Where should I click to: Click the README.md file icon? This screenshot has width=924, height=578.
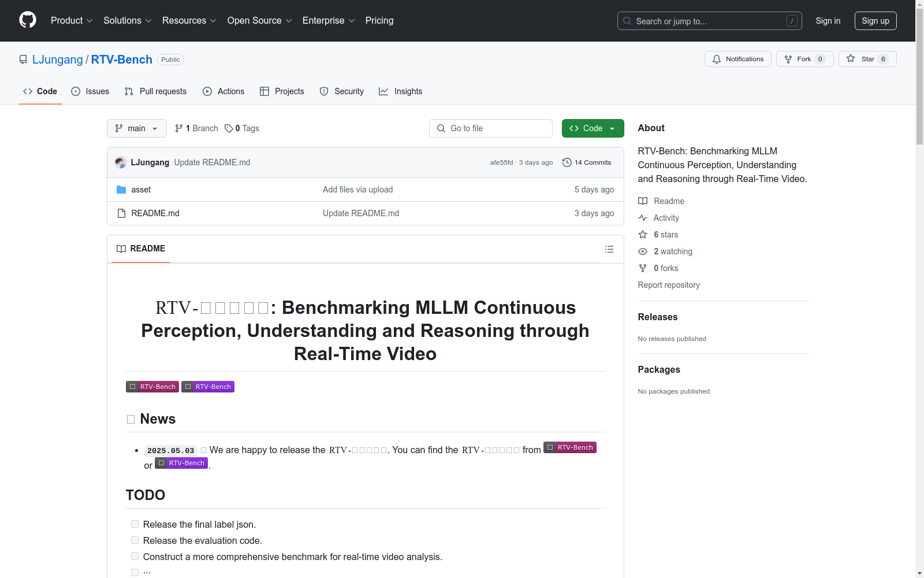coord(121,213)
